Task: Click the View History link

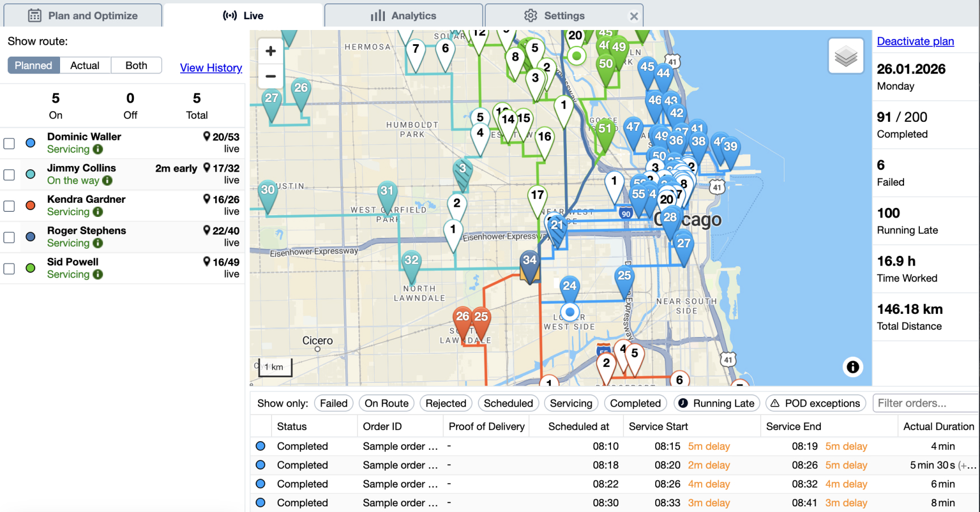Action: tap(211, 68)
